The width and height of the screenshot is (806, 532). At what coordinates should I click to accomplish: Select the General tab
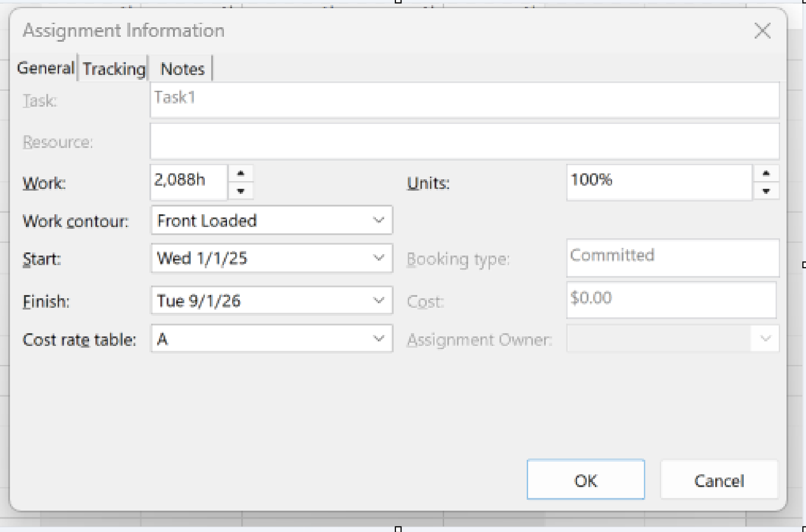click(x=45, y=68)
